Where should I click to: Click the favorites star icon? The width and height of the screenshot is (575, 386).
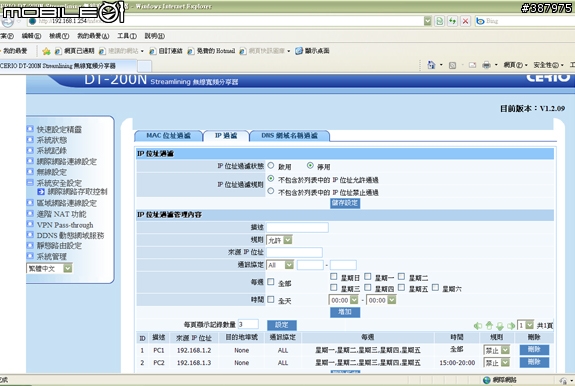coord(46,51)
